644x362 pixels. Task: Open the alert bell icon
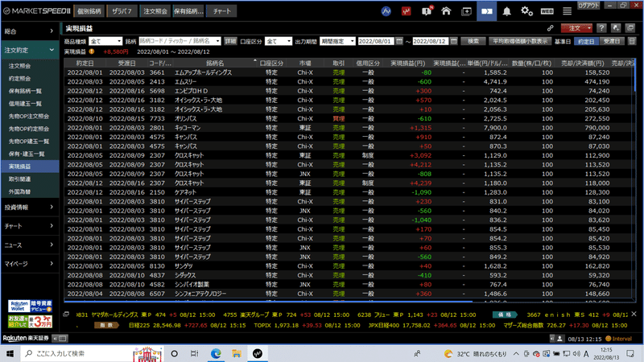click(x=507, y=11)
